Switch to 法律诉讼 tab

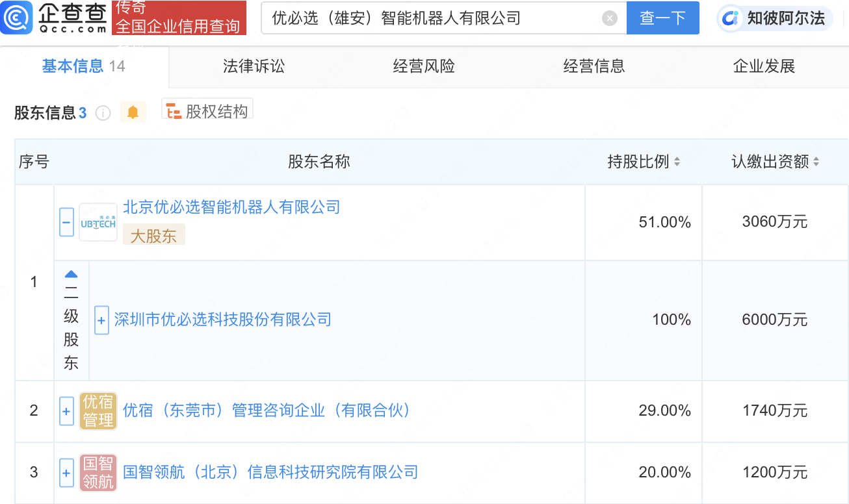tap(254, 66)
